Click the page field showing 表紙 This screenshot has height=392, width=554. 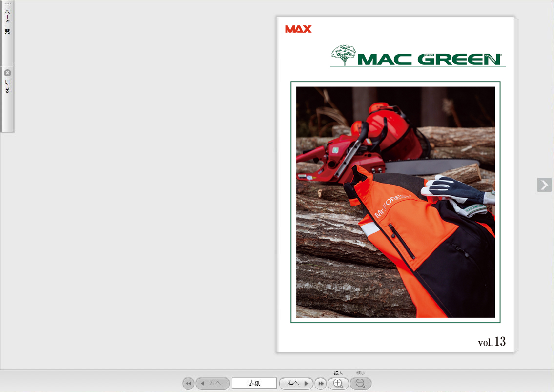(254, 383)
